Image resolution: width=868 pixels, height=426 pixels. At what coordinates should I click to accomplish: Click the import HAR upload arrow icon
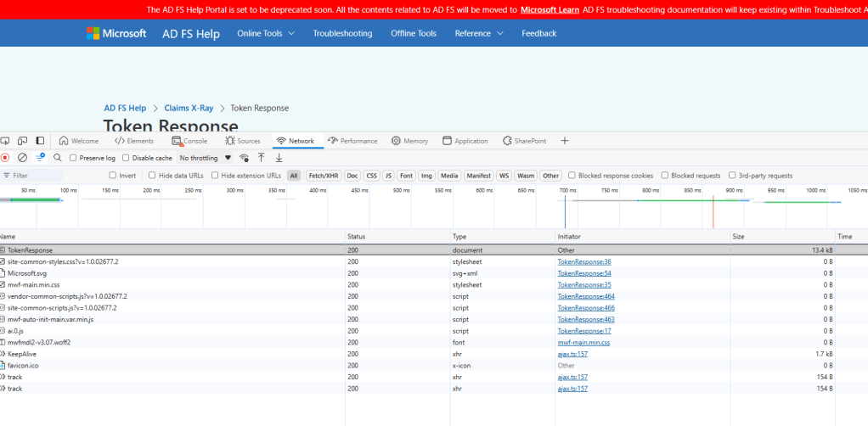coord(262,158)
